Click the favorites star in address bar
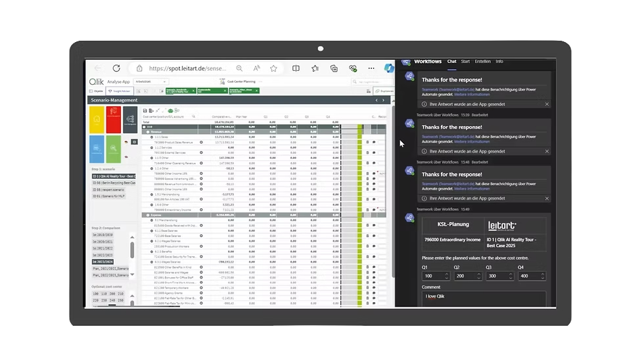Screen dimensions: 644x354 (273, 68)
